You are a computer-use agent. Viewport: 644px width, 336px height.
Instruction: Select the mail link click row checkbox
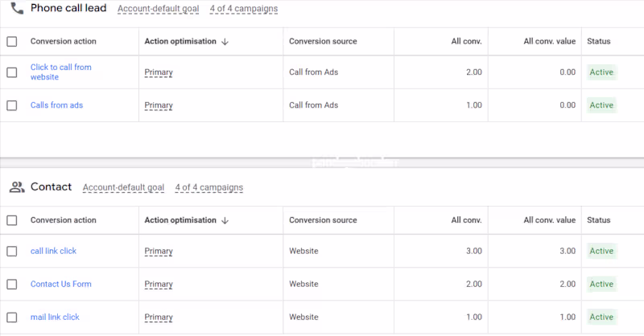pos(12,317)
